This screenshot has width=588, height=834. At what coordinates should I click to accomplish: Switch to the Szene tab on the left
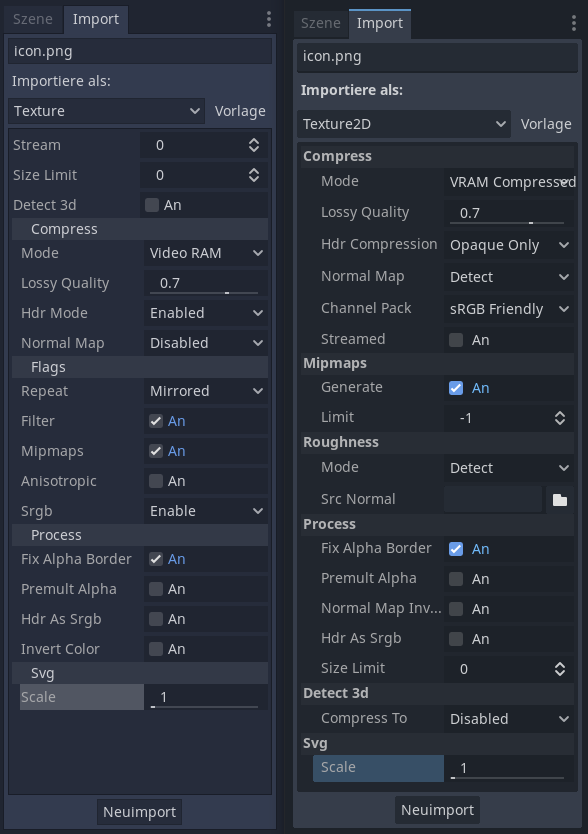[x=32, y=19]
